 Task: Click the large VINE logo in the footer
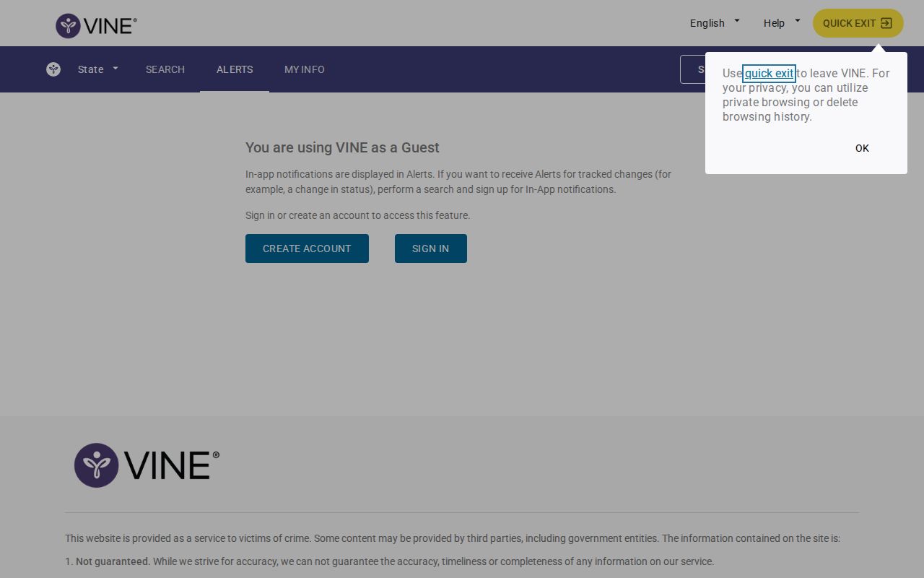click(147, 465)
